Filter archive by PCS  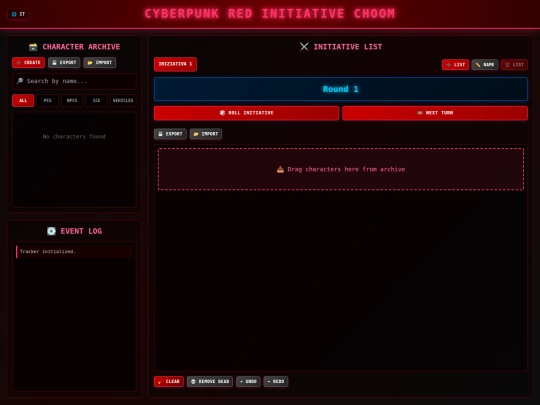click(48, 101)
